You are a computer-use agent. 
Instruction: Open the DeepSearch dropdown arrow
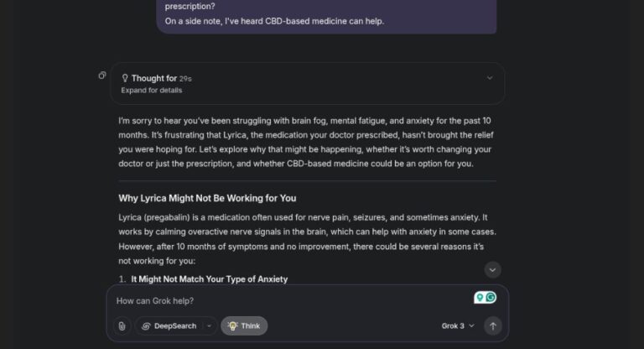pyautogui.click(x=209, y=326)
